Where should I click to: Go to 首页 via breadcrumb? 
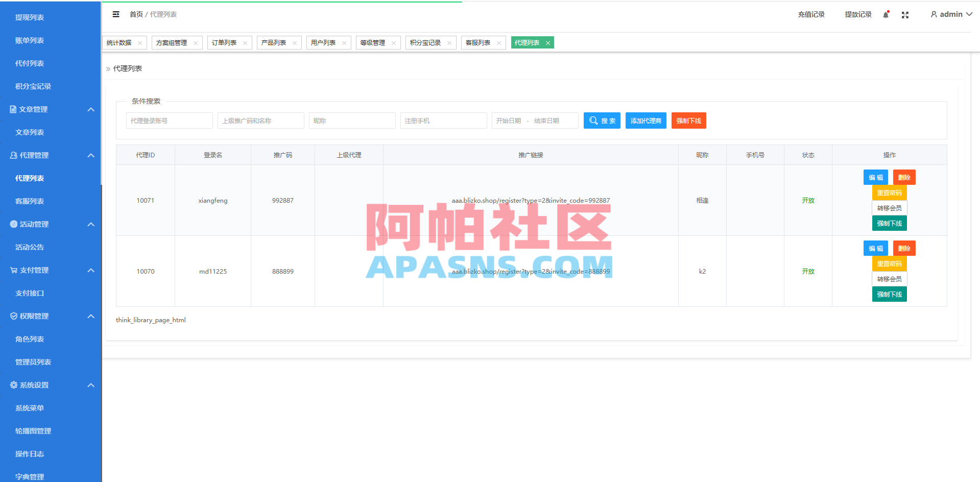coord(136,14)
